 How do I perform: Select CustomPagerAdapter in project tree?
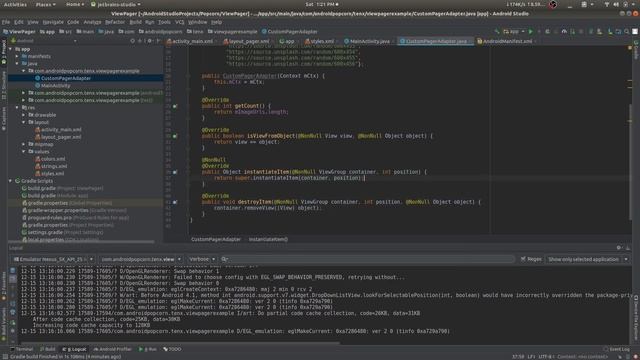65,78
